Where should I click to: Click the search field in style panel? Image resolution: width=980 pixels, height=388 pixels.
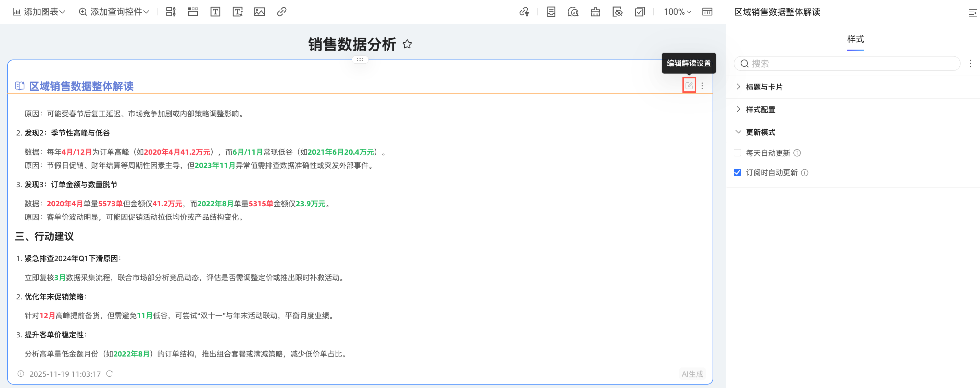(x=846, y=63)
